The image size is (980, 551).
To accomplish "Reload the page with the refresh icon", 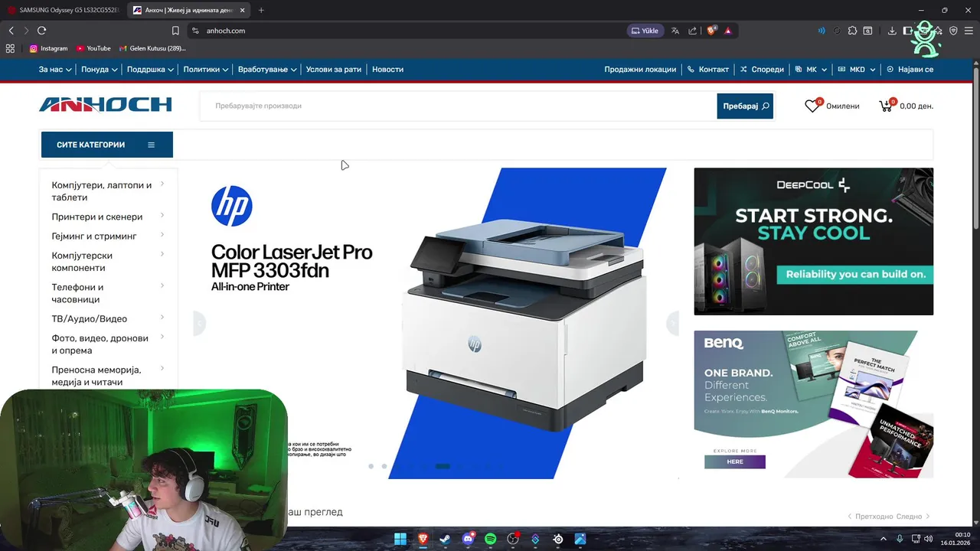I will click(x=41, y=31).
